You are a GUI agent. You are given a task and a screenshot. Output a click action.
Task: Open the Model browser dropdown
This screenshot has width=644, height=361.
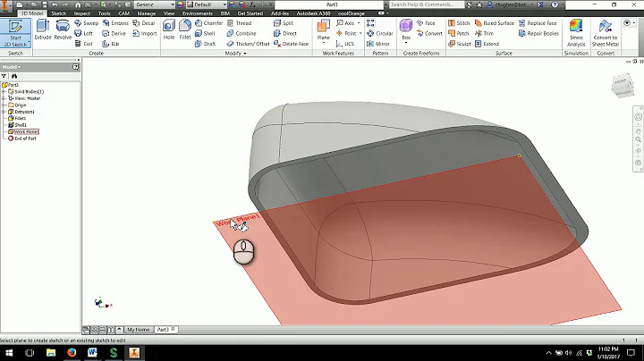click(12, 67)
